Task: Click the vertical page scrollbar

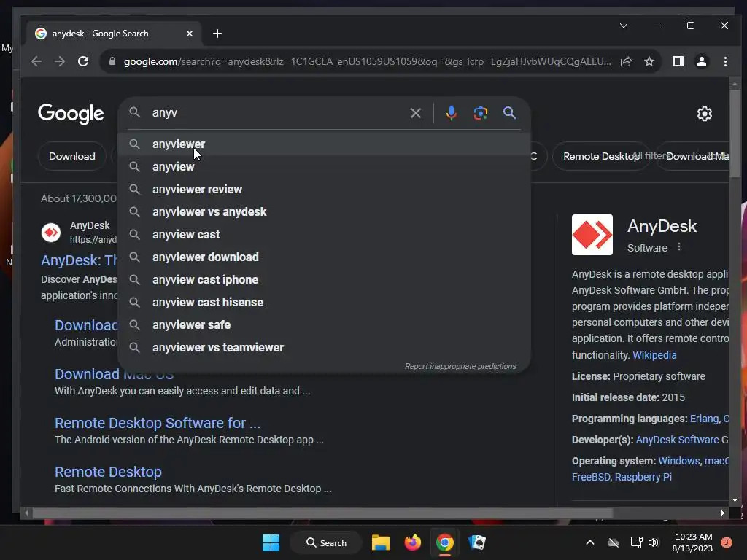Action: pos(734,133)
